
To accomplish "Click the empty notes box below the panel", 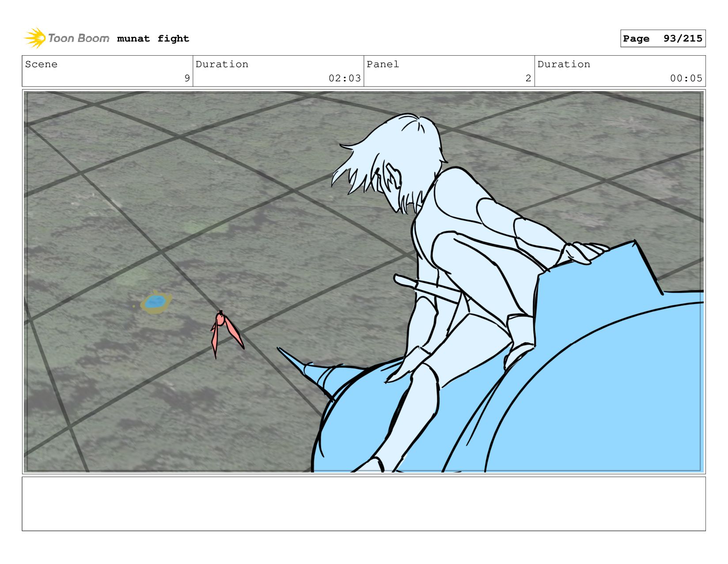I will pyautogui.click(x=364, y=504).
